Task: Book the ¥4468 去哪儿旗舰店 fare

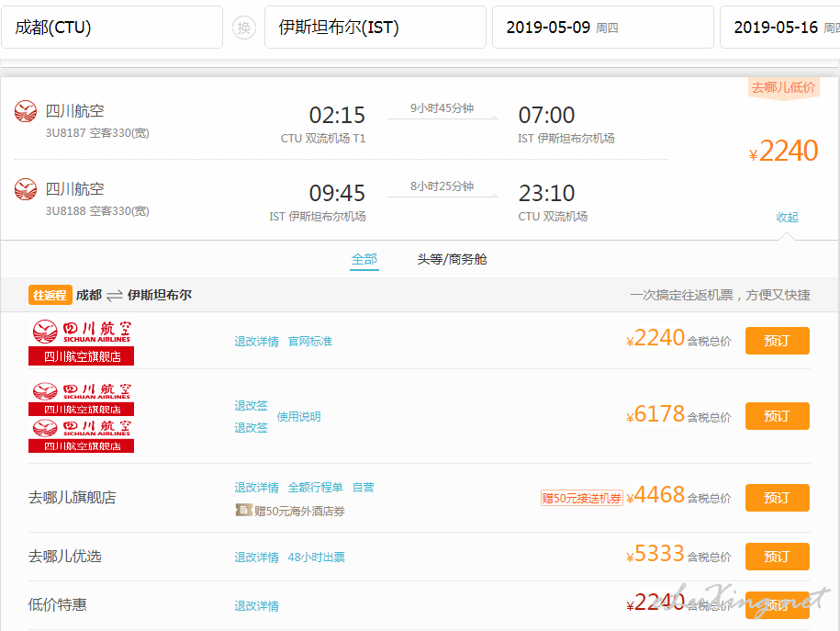Action: point(778,498)
